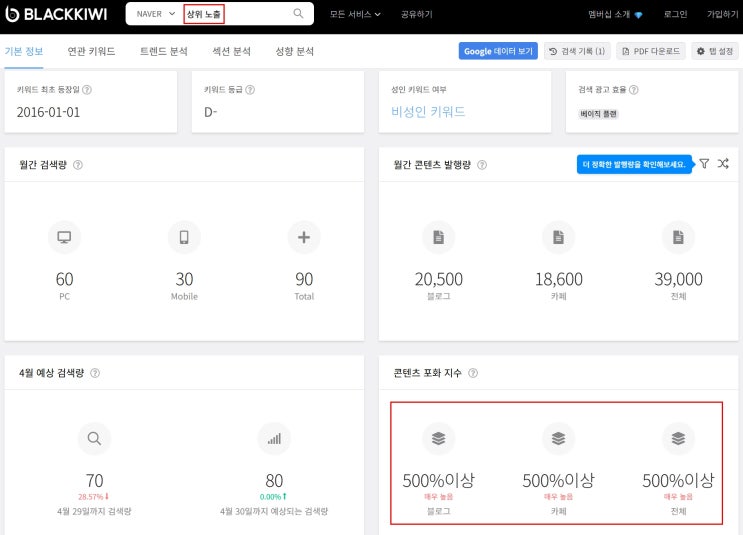Select the 60 PC search volume value
This screenshot has height=535, width=743.
(x=64, y=279)
